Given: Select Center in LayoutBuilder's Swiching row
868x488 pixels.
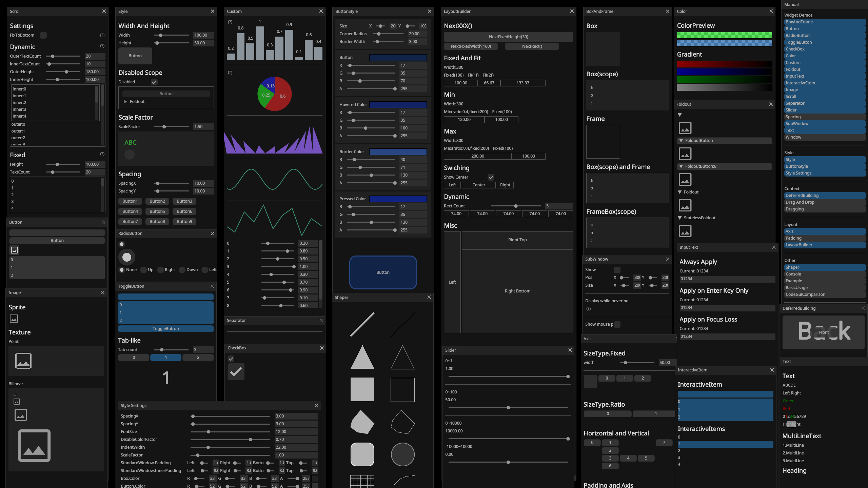Looking at the screenshot, I should pos(478,185).
